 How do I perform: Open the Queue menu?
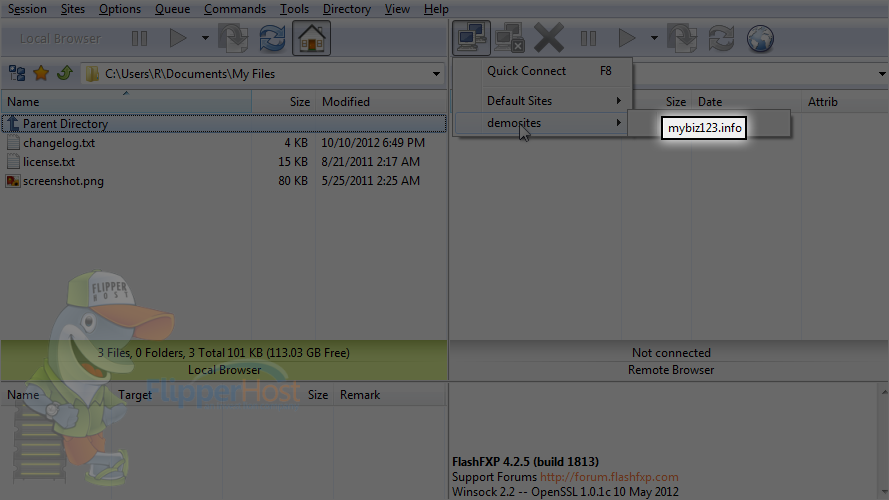(x=172, y=9)
